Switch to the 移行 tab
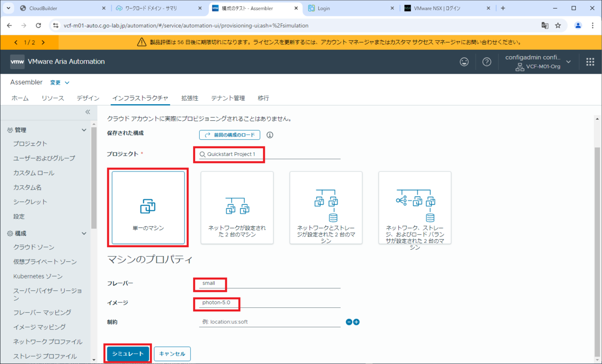The height and width of the screenshot is (364, 602). tap(263, 98)
